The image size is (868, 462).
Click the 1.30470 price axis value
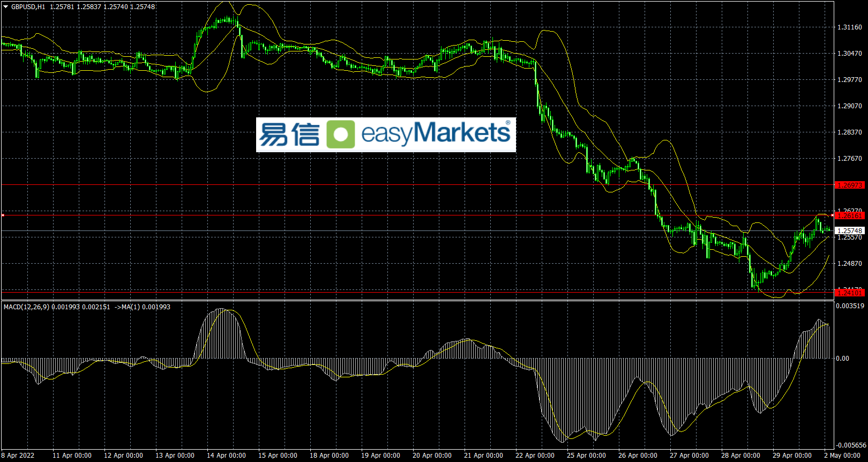850,54
